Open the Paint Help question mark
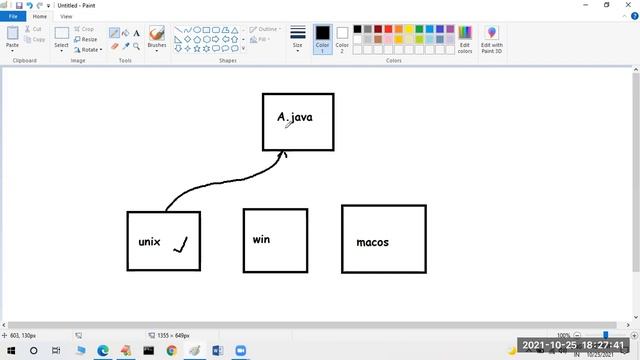Image resolution: width=640 pixels, height=360 pixels. click(x=634, y=16)
